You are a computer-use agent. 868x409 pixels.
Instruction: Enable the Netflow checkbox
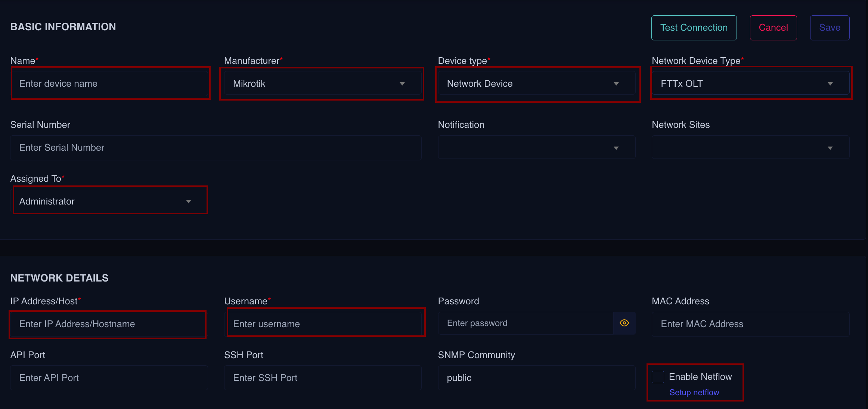[x=658, y=377]
